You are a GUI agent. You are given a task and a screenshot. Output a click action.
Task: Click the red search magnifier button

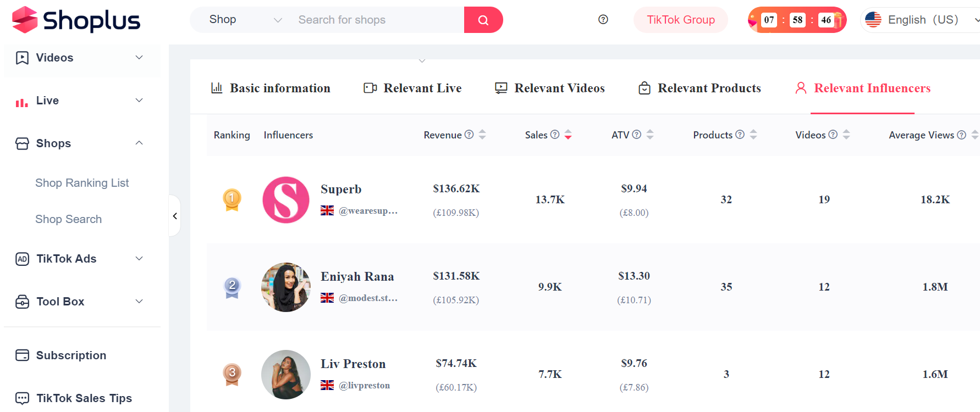click(x=483, y=20)
